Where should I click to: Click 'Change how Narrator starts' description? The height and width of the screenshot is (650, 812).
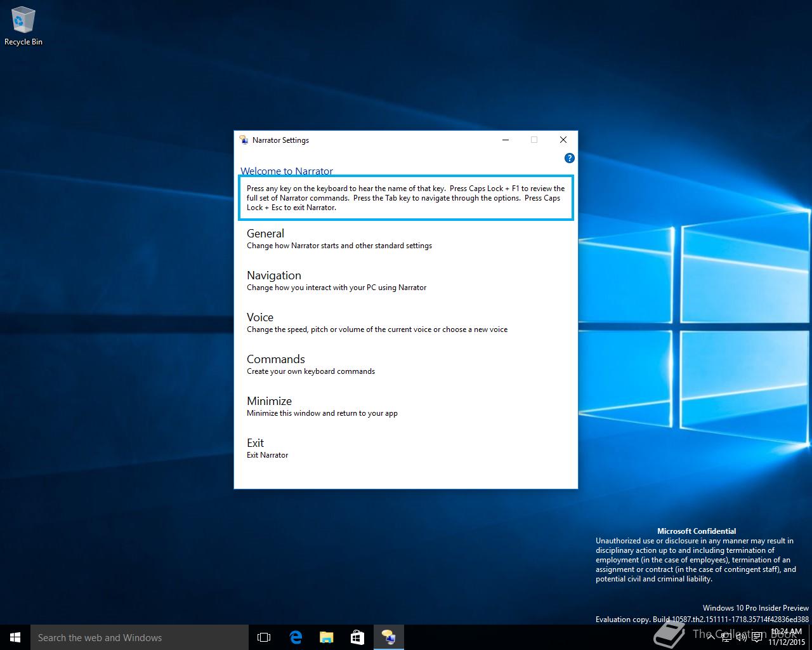pyautogui.click(x=339, y=246)
